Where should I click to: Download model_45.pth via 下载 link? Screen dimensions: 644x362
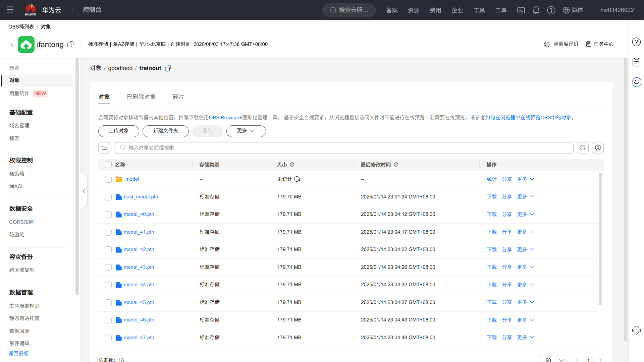tap(492, 302)
